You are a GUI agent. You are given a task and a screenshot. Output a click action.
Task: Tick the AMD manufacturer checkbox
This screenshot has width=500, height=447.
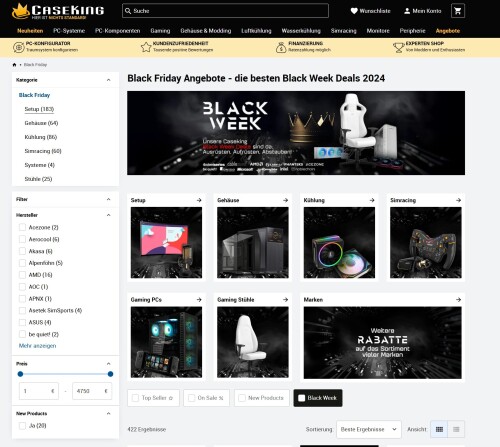[x=22, y=275]
